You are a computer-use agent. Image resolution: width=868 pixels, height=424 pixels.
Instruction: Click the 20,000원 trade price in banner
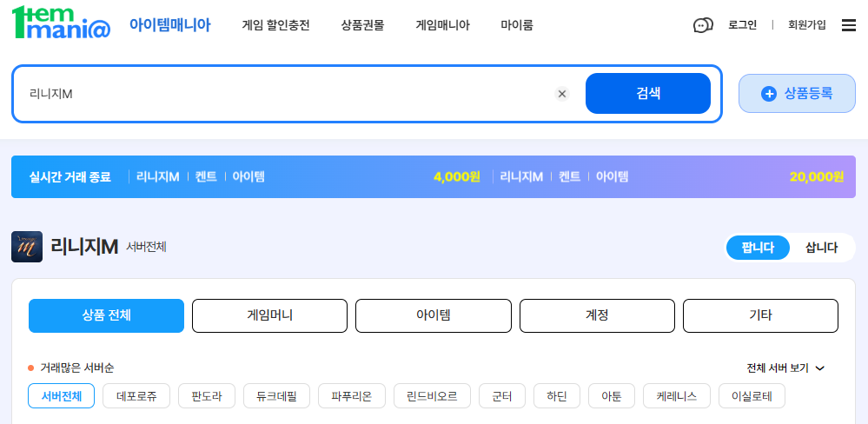click(x=817, y=177)
